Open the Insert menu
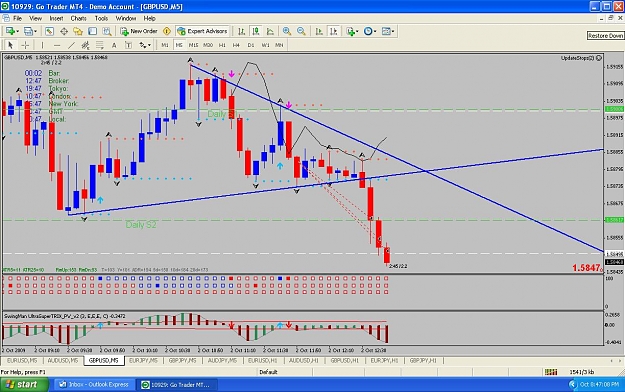The image size is (625, 392). 56,18
